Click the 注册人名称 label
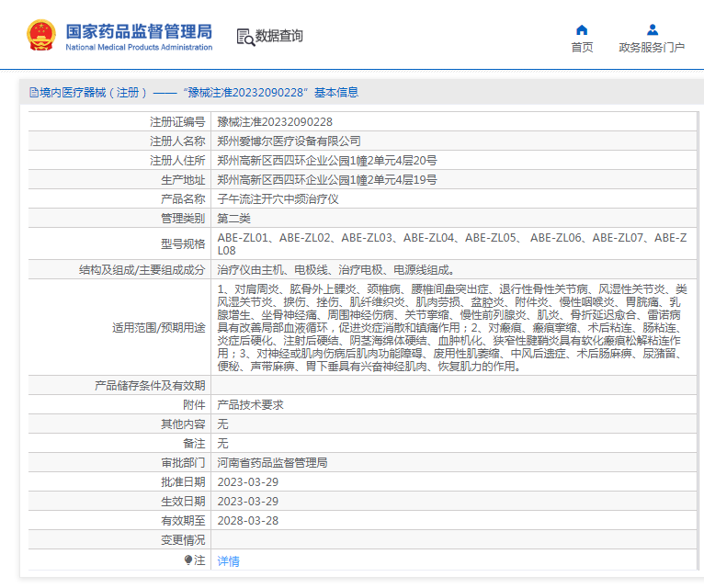This screenshot has height=588, width=704. pos(177,141)
